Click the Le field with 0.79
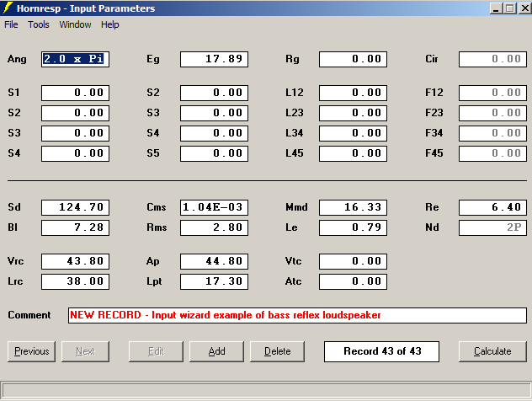The height and width of the screenshot is (401, 532). point(353,227)
